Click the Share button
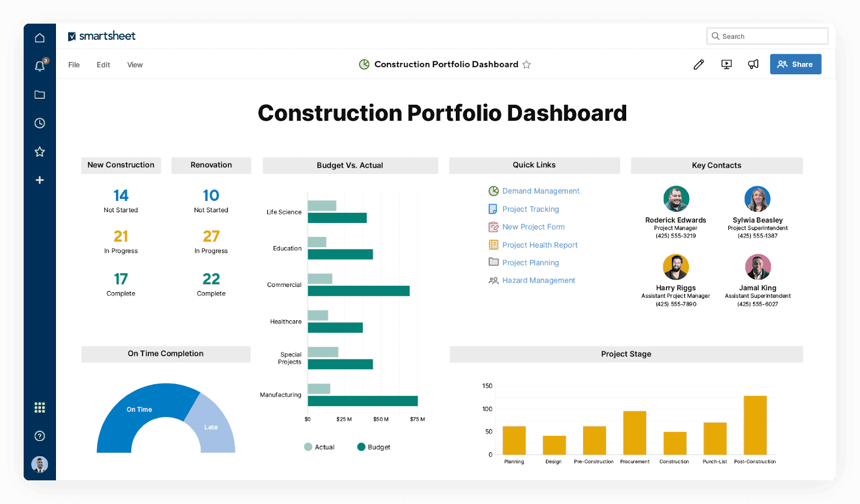The width and height of the screenshot is (860, 504). click(x=795, y=64)
